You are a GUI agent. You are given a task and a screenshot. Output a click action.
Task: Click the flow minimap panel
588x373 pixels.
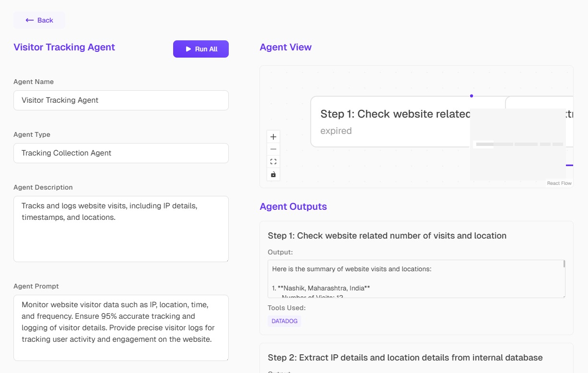(x=518, y=144)
